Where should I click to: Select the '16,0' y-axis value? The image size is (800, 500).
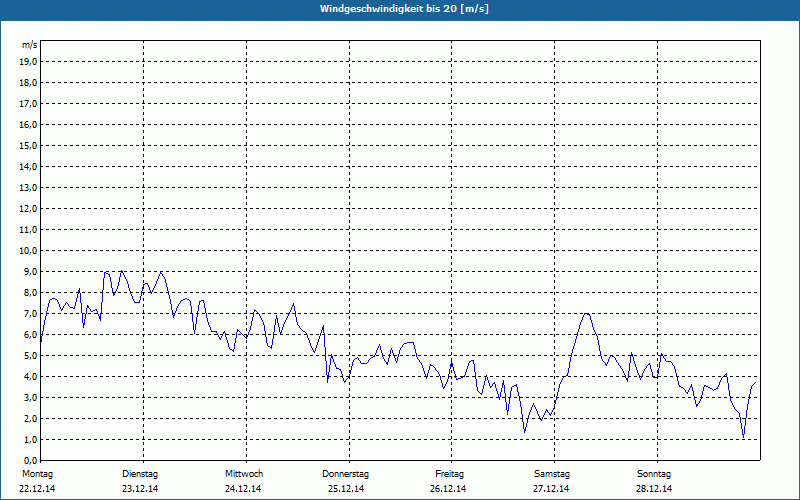coord(28,124)
